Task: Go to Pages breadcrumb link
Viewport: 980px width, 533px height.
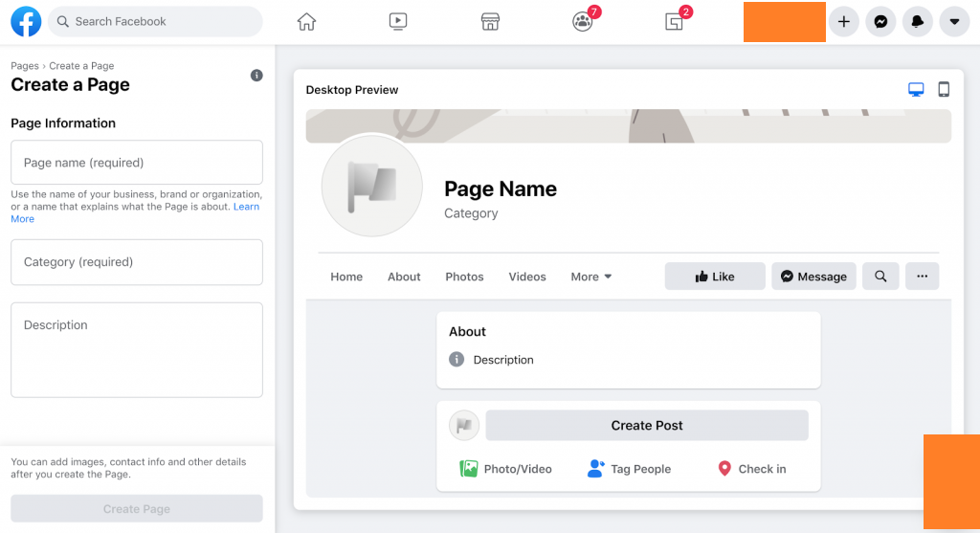Action: 24,66
